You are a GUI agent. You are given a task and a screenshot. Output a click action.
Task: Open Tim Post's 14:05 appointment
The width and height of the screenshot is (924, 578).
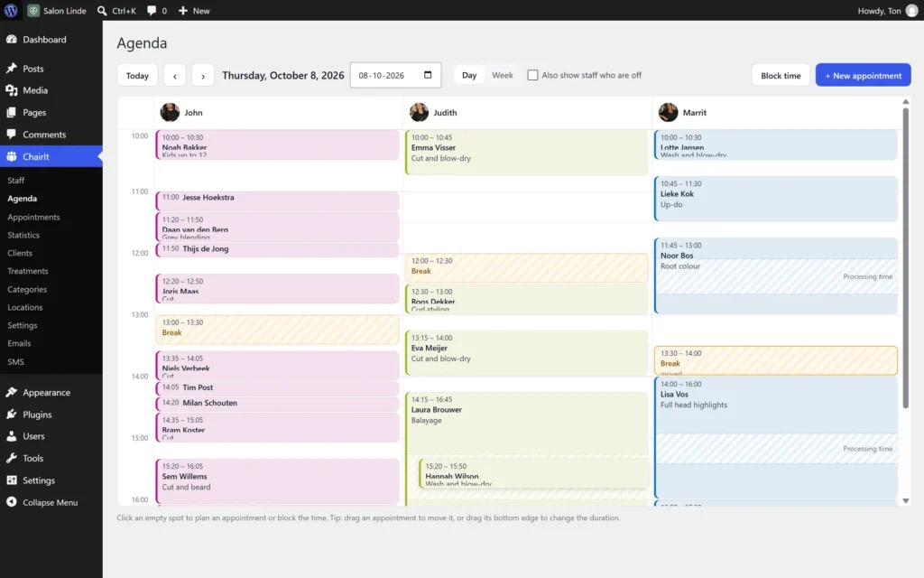click(278, 388)
